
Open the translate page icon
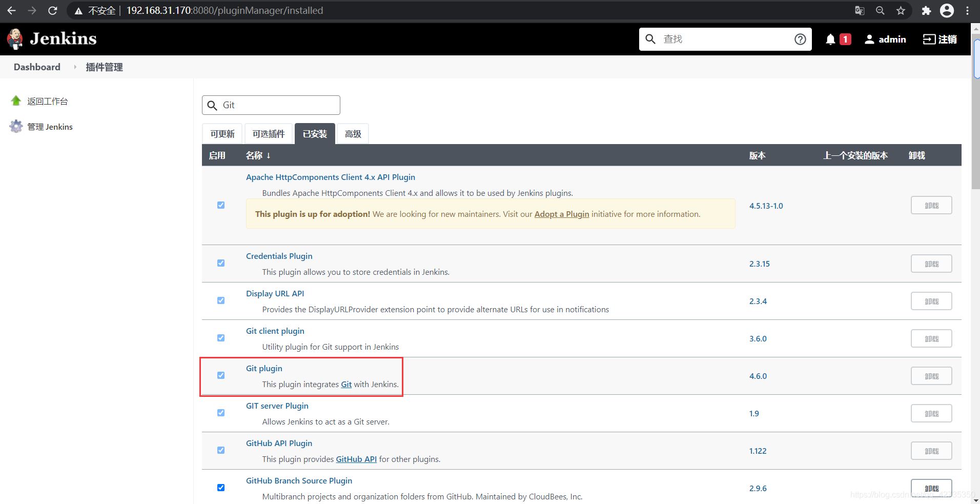point(860,10)
